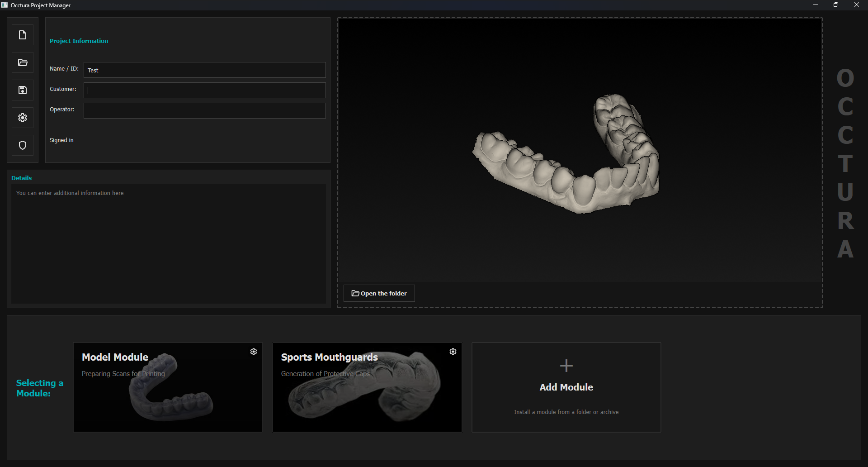Click into the Operator input field

204,110
